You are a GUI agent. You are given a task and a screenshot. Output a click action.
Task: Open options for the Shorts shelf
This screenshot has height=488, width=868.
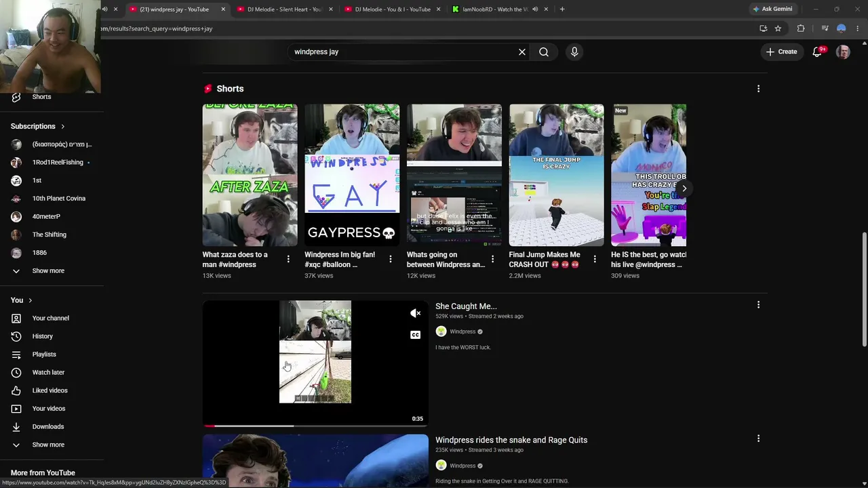[x=758, y=89]
